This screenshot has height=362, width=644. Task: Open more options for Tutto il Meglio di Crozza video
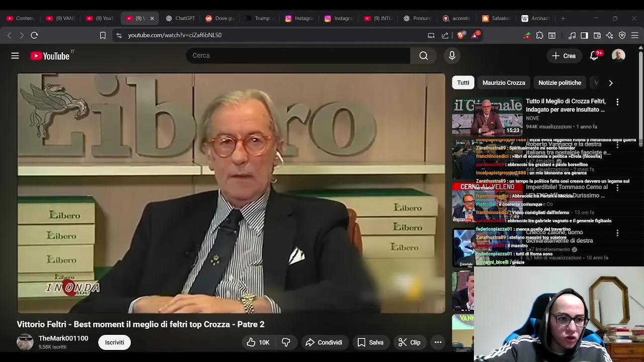pos(617,102)
